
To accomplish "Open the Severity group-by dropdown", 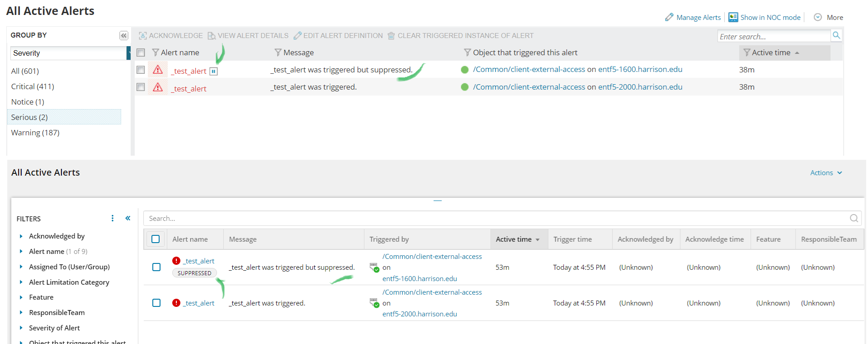I will pos(70,53).
